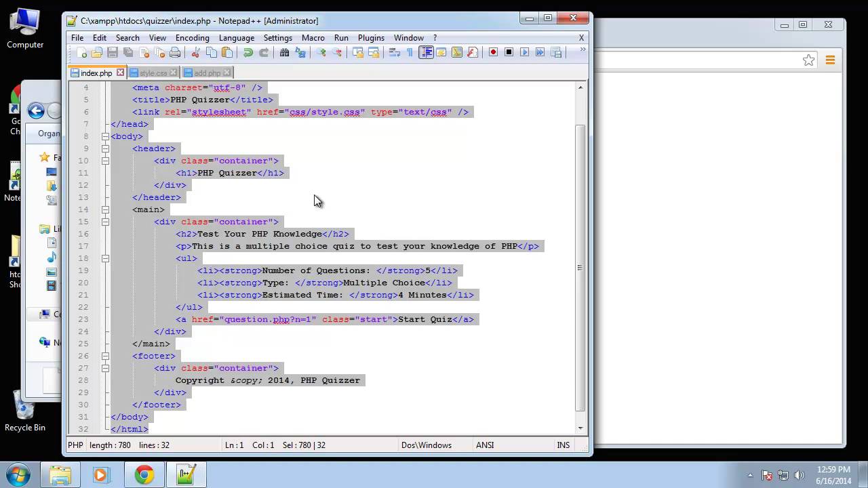Open the user defined language dialog icon
The image size is (868, 488).
[x=441, y=52]
